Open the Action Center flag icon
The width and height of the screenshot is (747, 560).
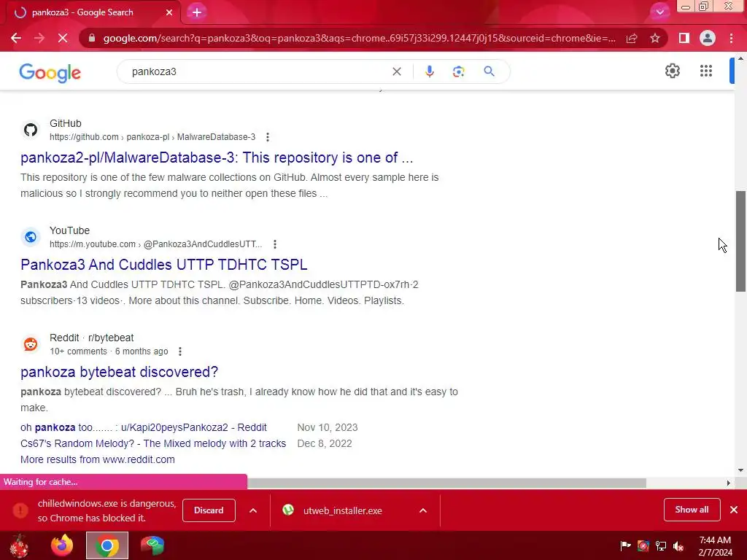click(x=625, y=545)
